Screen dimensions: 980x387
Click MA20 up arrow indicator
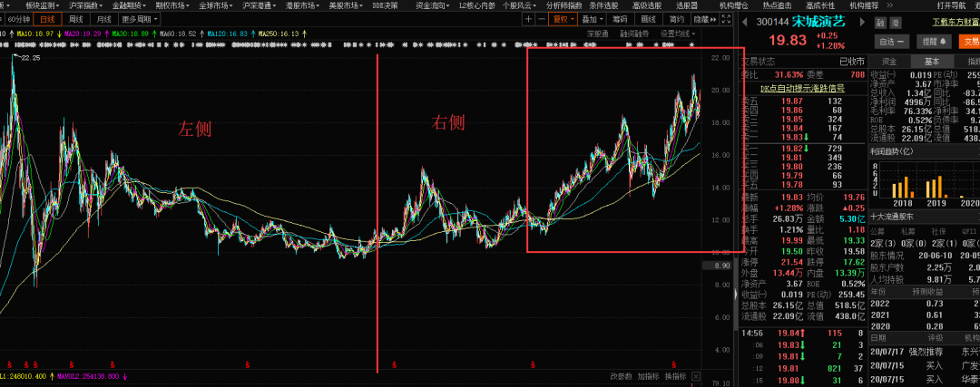click(105, 34)
